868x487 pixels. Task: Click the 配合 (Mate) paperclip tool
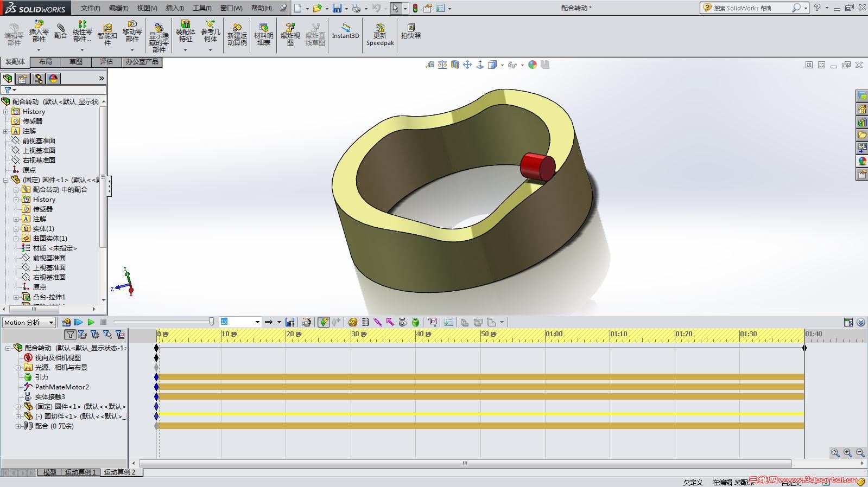[x=61, y=32]
